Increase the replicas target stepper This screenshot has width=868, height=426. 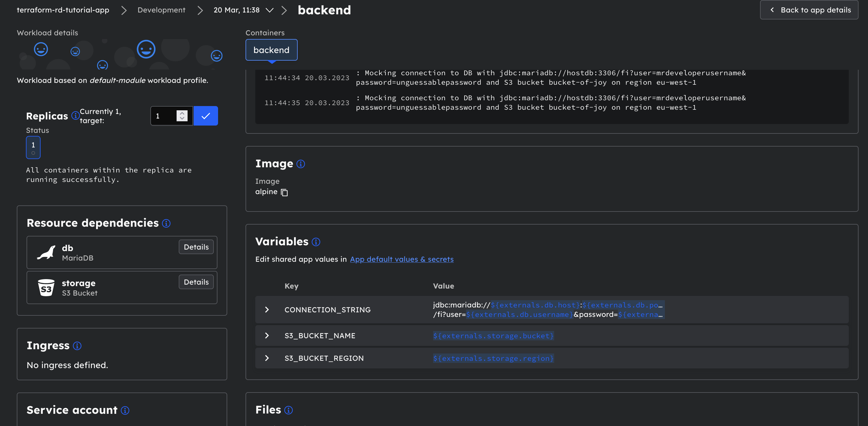pos(182,113)
